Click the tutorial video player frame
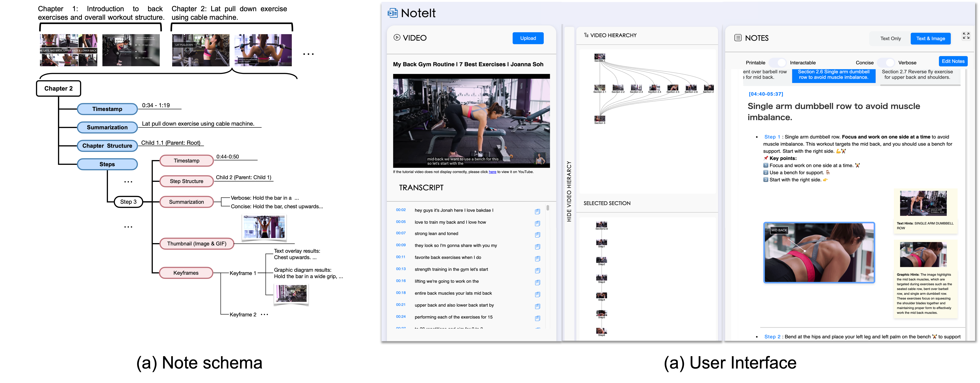980x383 pixels. [471, 121]
